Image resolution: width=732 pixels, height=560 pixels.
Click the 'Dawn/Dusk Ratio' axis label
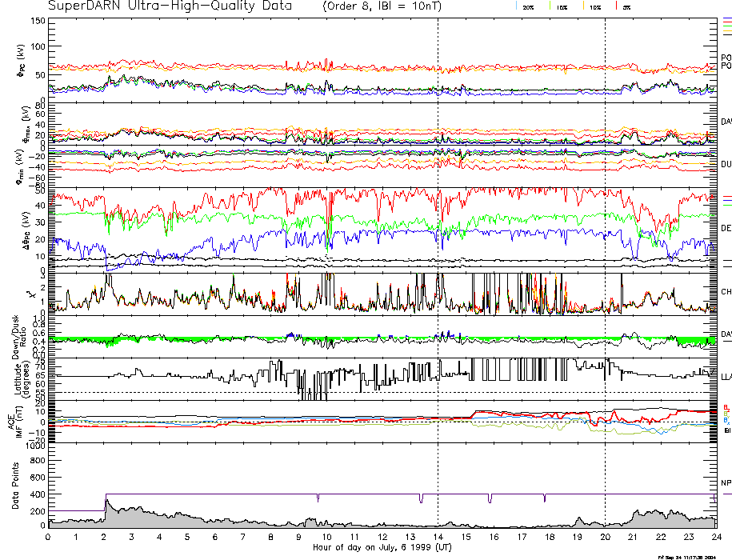[14, 337]
